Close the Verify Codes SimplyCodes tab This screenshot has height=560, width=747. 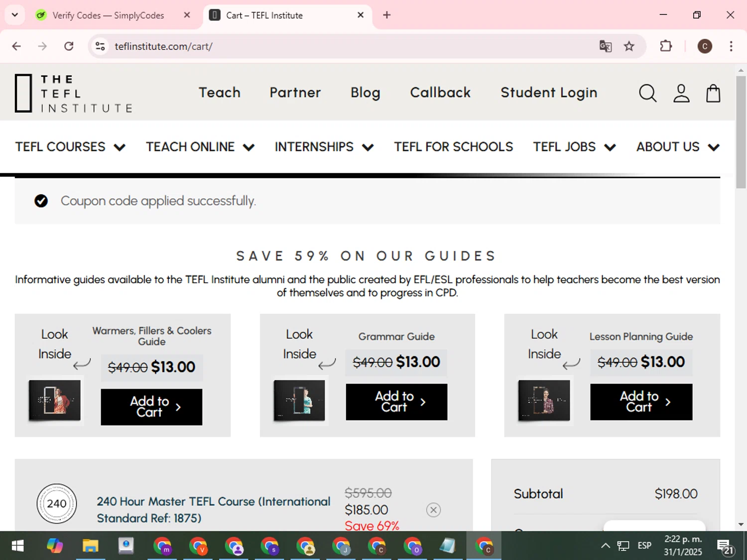click(187, 15)
